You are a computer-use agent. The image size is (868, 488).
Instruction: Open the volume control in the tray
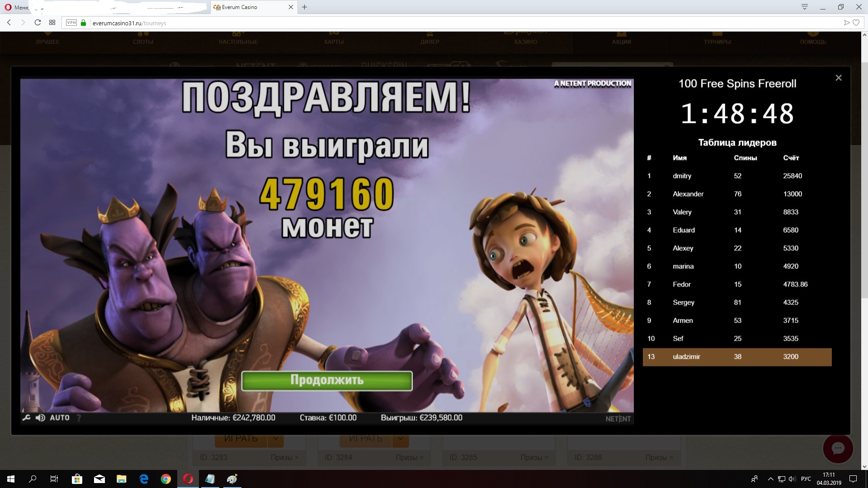point(792,479)
